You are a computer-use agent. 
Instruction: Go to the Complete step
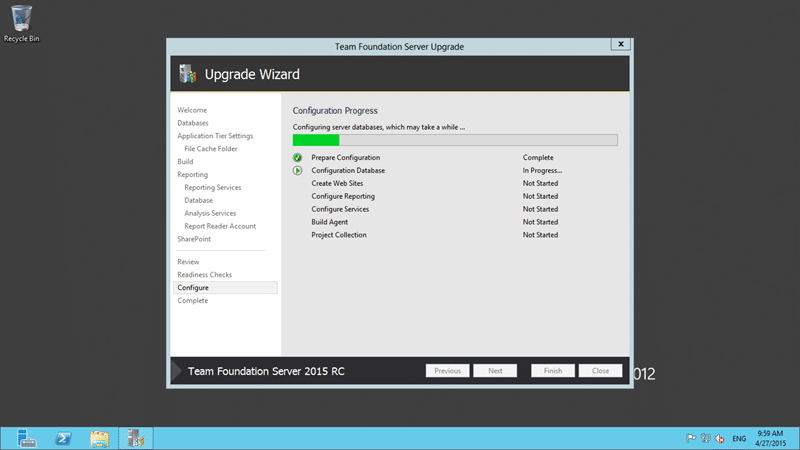coord(192,301)
